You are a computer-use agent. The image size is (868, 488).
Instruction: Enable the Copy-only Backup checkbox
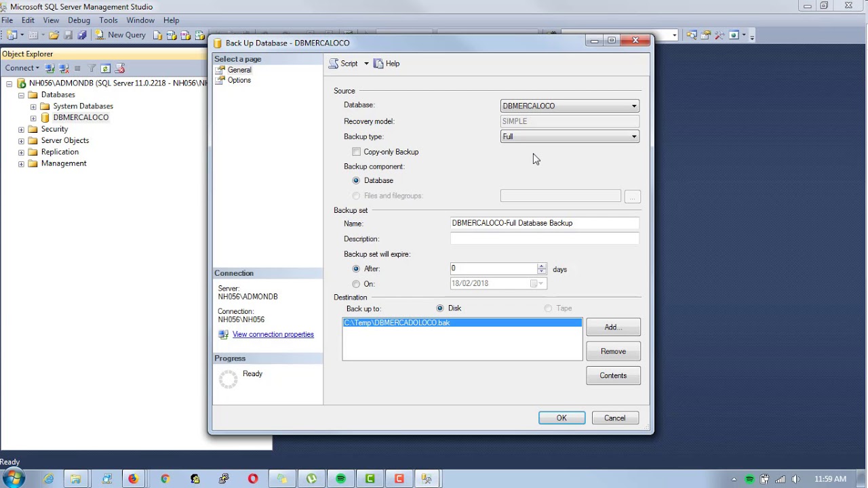click(357, 152)
